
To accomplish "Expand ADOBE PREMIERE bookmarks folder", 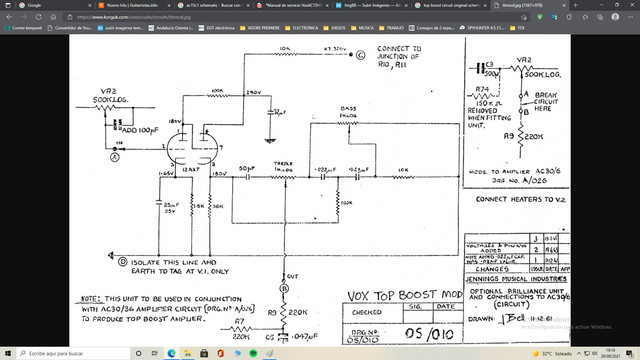I will (x=260, y=28).
